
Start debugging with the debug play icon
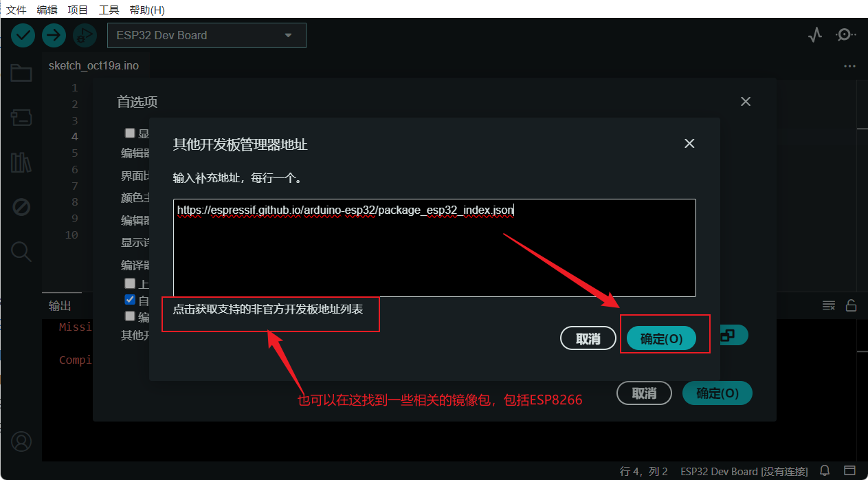tap(85, 35)
